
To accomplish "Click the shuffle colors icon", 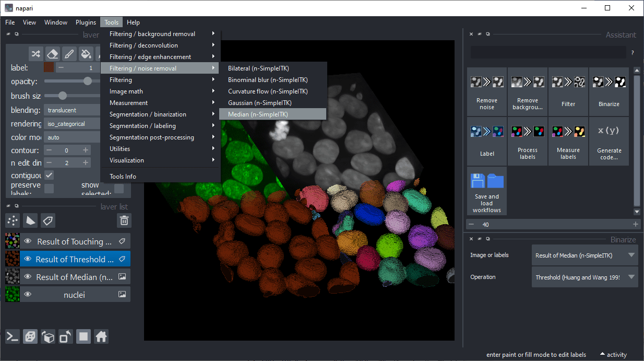I will point(35,53).
